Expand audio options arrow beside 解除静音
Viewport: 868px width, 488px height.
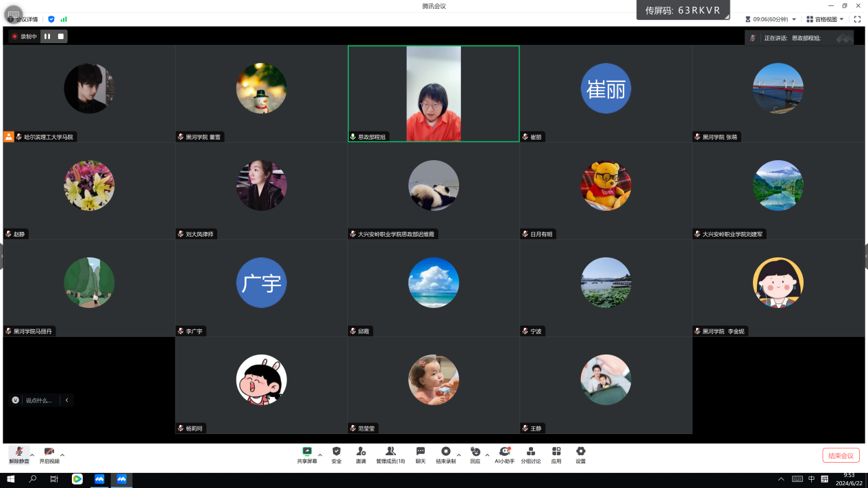[x=32, y=454]
